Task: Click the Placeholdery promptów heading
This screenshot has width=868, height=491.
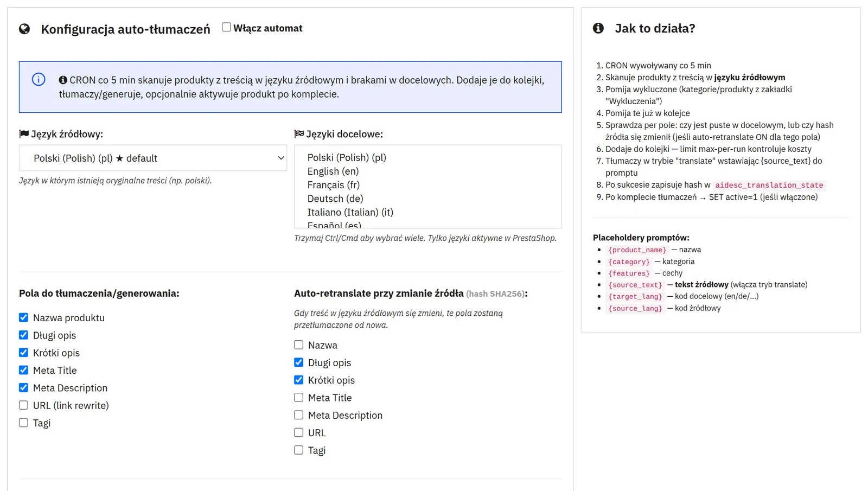Action: 641,238
